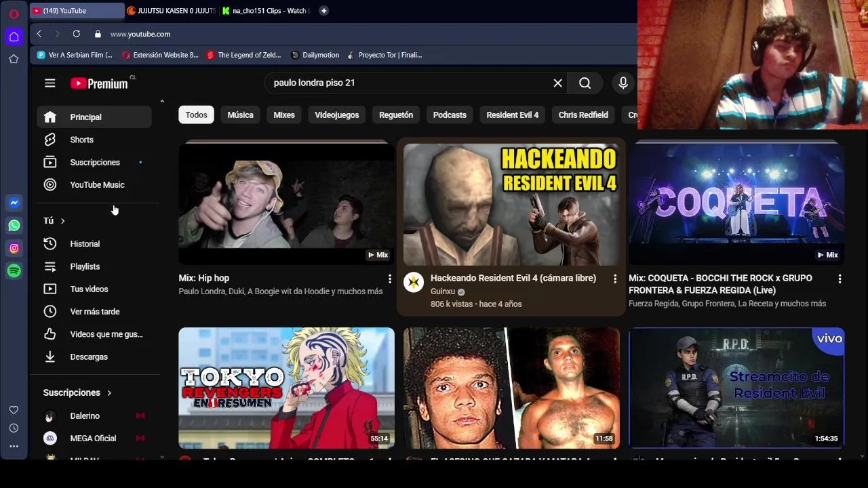Switch to the JUJUTSU KAISEN 0 browser tab
This screenshot has height=488, width=868.
coord(170,10)
